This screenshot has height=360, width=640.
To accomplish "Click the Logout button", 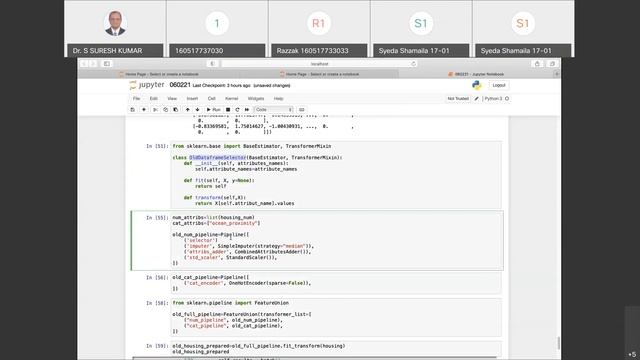I will 499,85.
